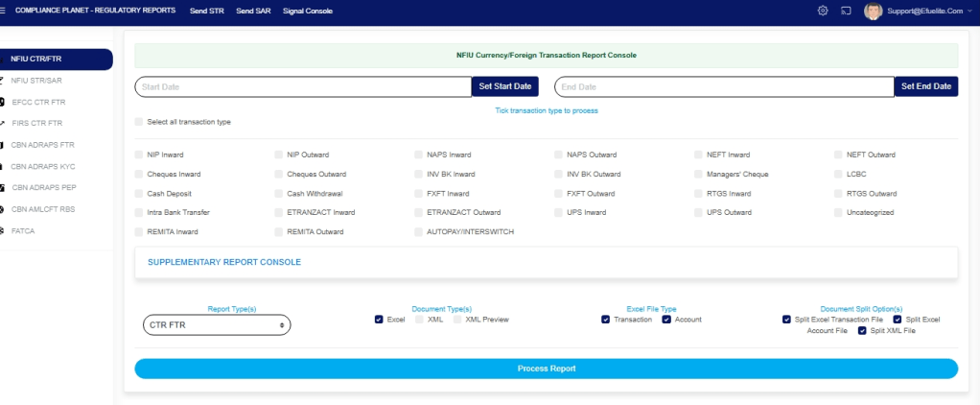The height and width of the screenshot is (405, 980).
Task: Click the settings gear icon in header
Action: pos(822,11)
